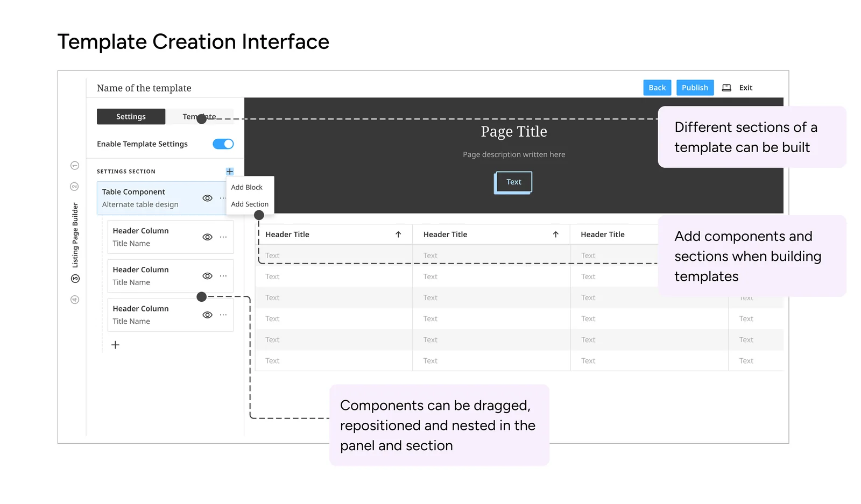Click the Listing Page Builder vertical label
This screenshot has height=504, width=861.
pos(75,235)
